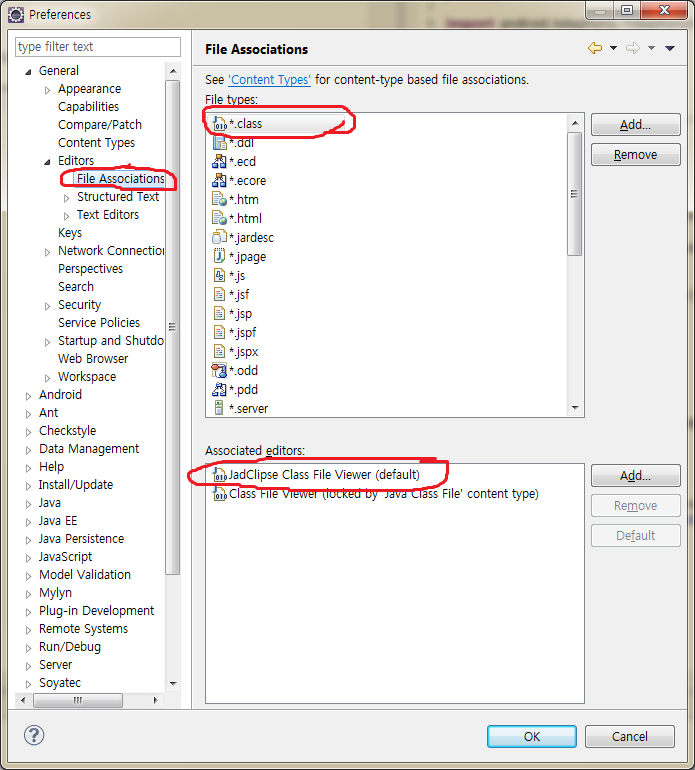This screenshot has width=695, height=770.
Task: Expand the Java EE node
Action: (x=28, y=522)
